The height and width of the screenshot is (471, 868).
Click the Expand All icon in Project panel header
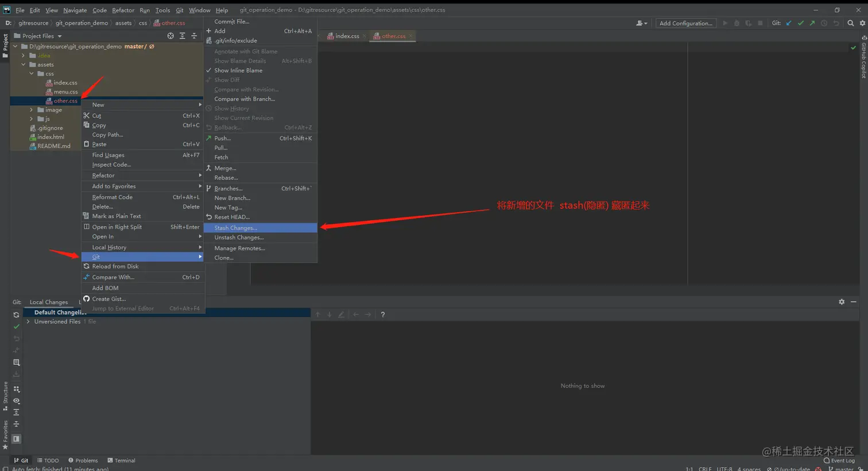(183, 36)
